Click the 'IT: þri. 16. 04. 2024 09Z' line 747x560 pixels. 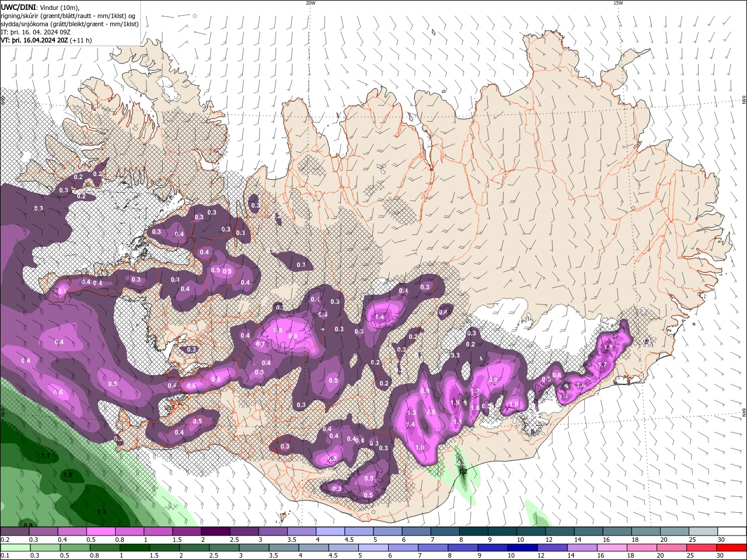coord(36,32)
